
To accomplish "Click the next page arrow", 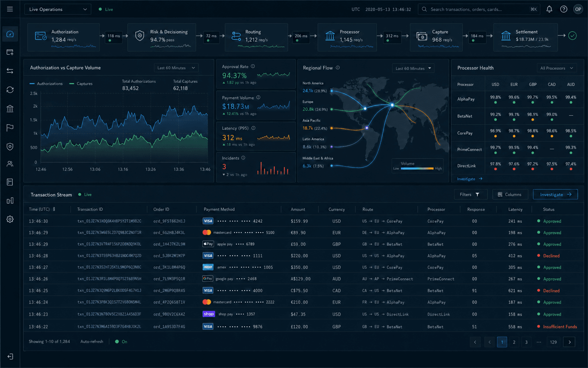I will 569,342.
